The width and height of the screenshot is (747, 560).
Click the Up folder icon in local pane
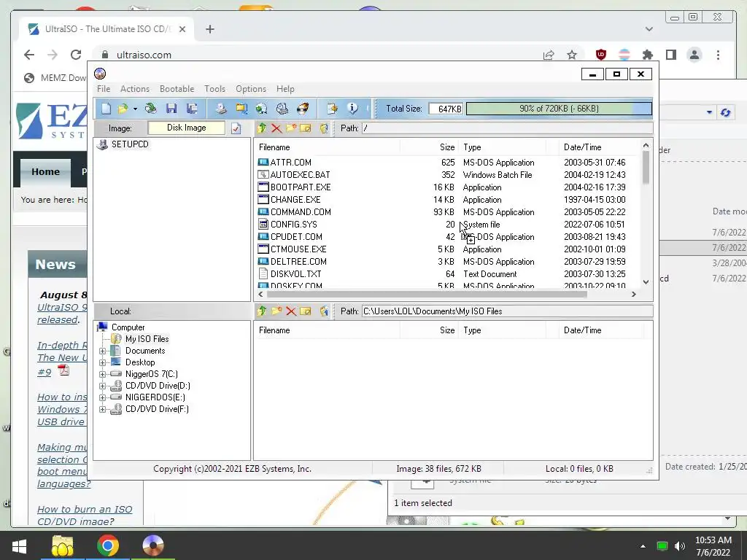pyautogui.click(x=262, y=311)
